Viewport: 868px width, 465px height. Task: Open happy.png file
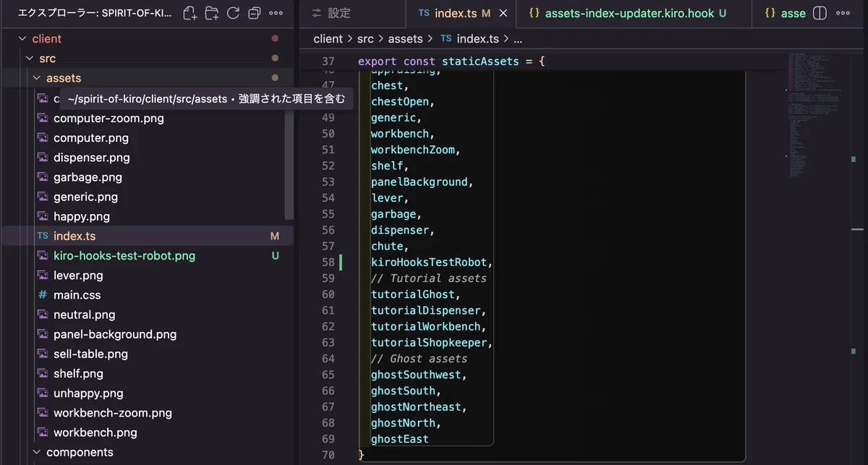82,216
